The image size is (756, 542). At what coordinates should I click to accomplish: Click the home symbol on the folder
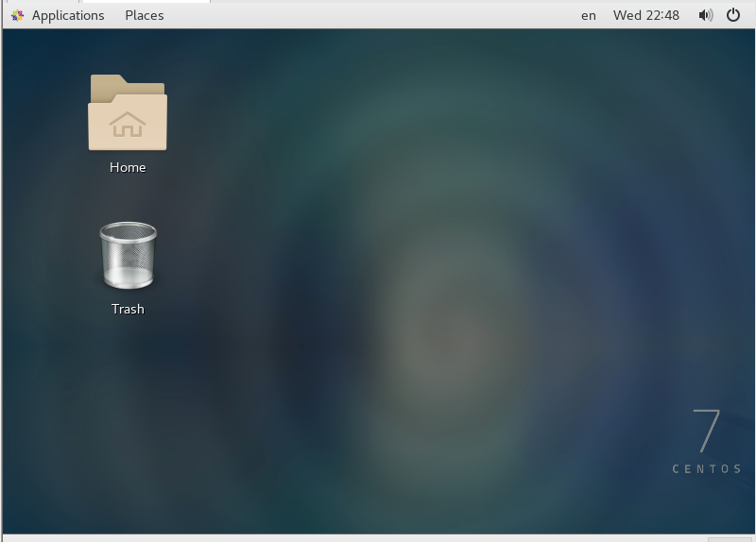tap(128, 124)
